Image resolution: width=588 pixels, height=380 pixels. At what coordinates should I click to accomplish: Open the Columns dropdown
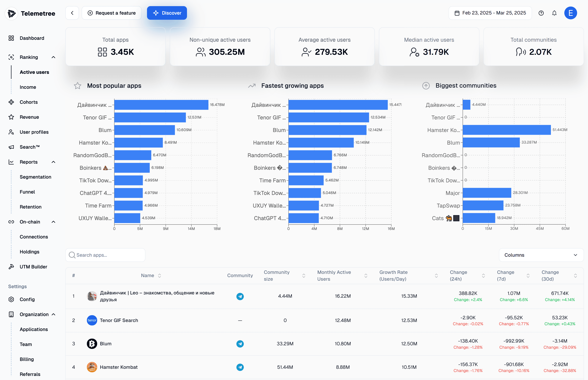pos(541,255)
